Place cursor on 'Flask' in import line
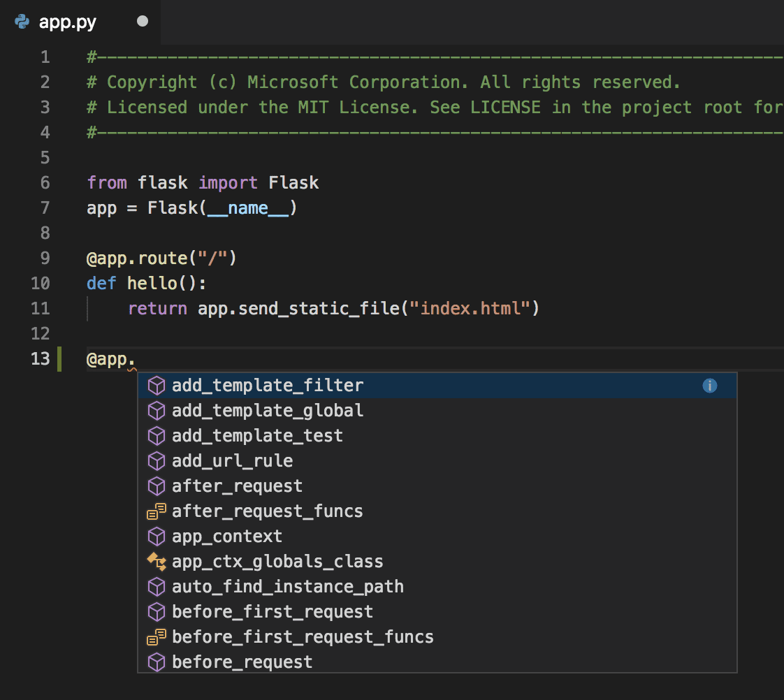Viewport: 784px width, 700px height. pyautogui.click(x=293, y=182)
